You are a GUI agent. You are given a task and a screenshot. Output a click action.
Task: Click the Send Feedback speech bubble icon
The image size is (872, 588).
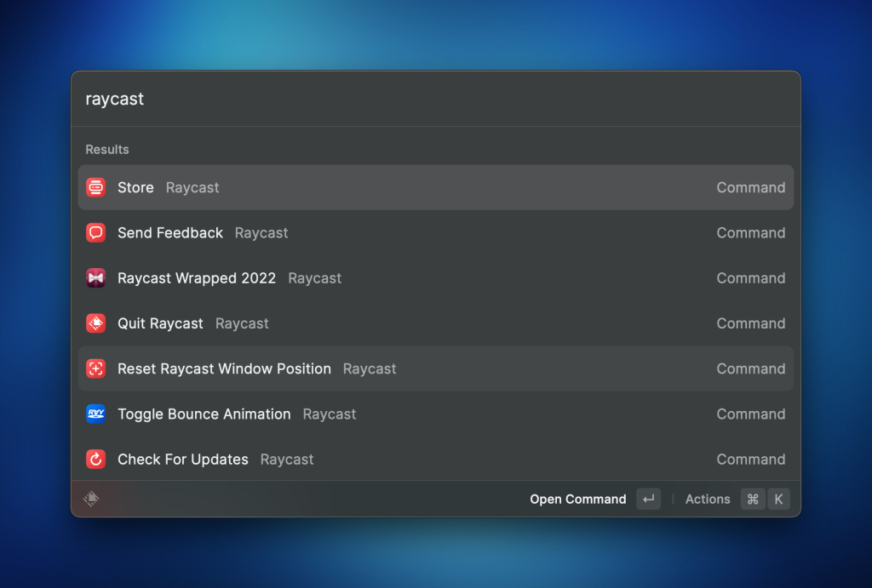point(95,232)
